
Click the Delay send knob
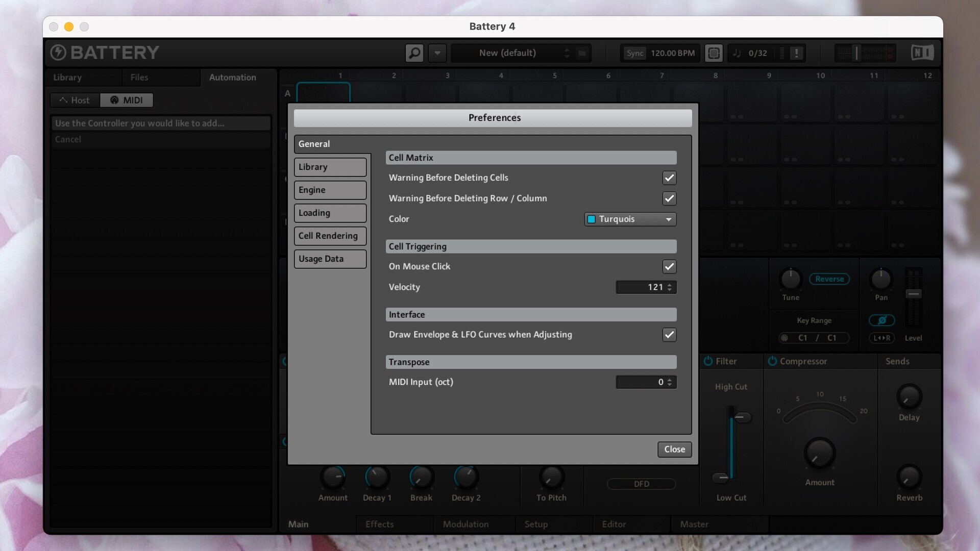coord(909,396)
